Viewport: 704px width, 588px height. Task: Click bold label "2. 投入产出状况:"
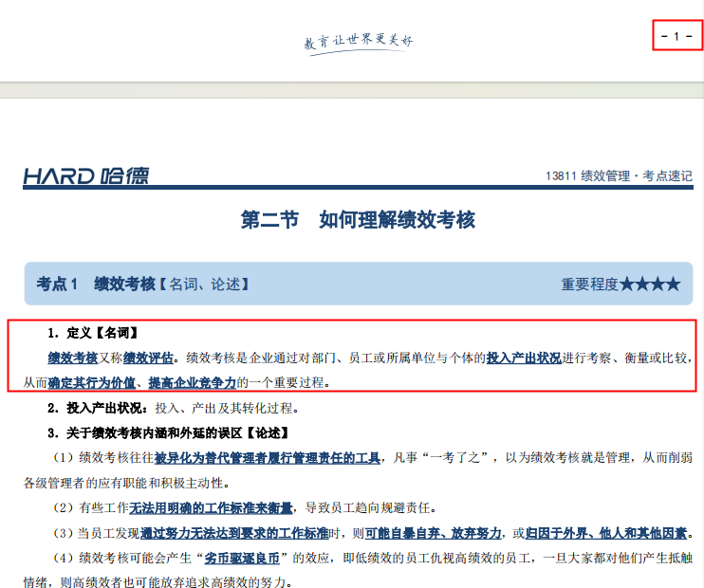(98, 408)
